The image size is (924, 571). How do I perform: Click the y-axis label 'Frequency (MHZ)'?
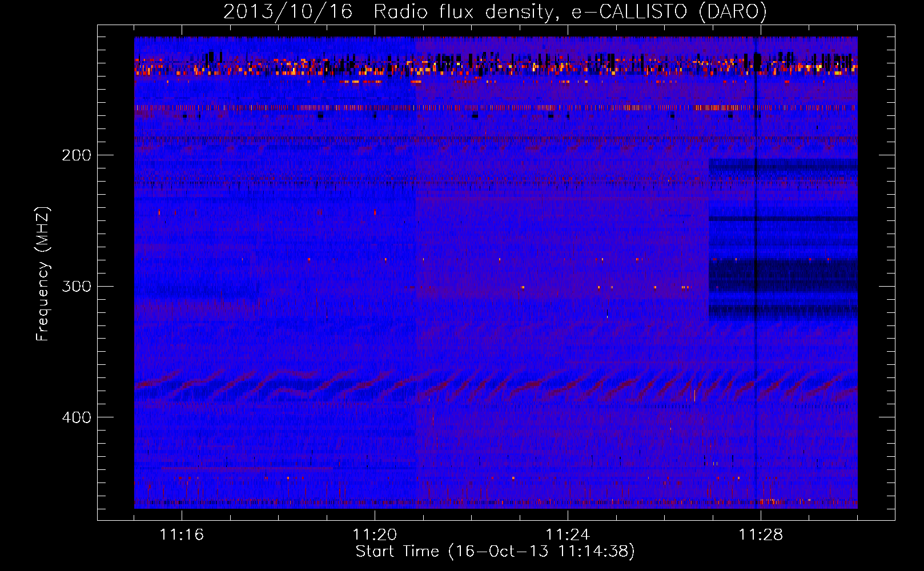(x=43, y=274)
